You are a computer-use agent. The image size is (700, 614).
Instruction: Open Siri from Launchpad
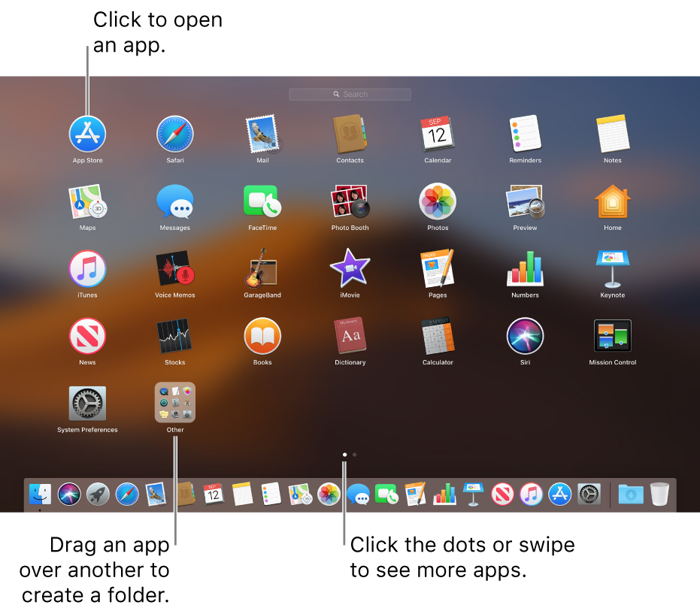(x=524, y=336)
